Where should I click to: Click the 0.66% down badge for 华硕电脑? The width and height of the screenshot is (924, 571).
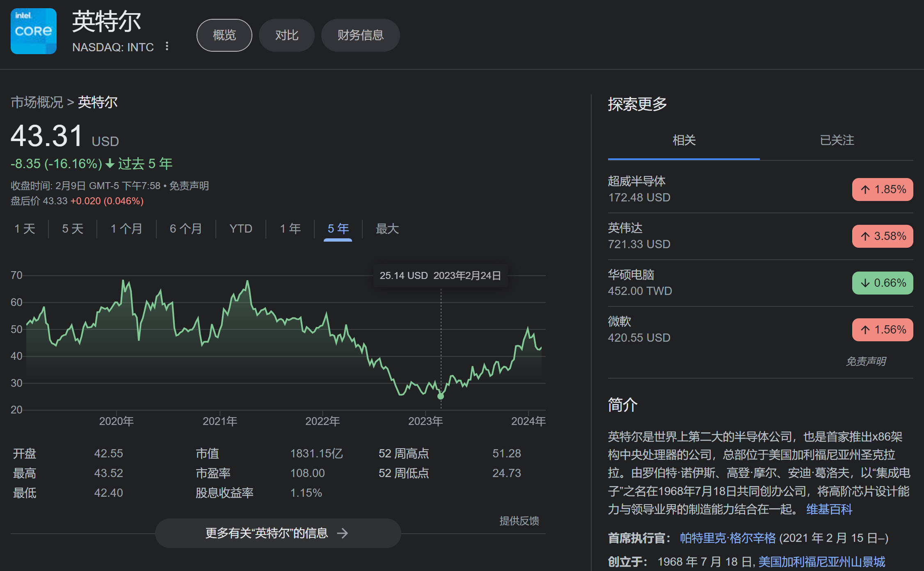tap(883, 283)
